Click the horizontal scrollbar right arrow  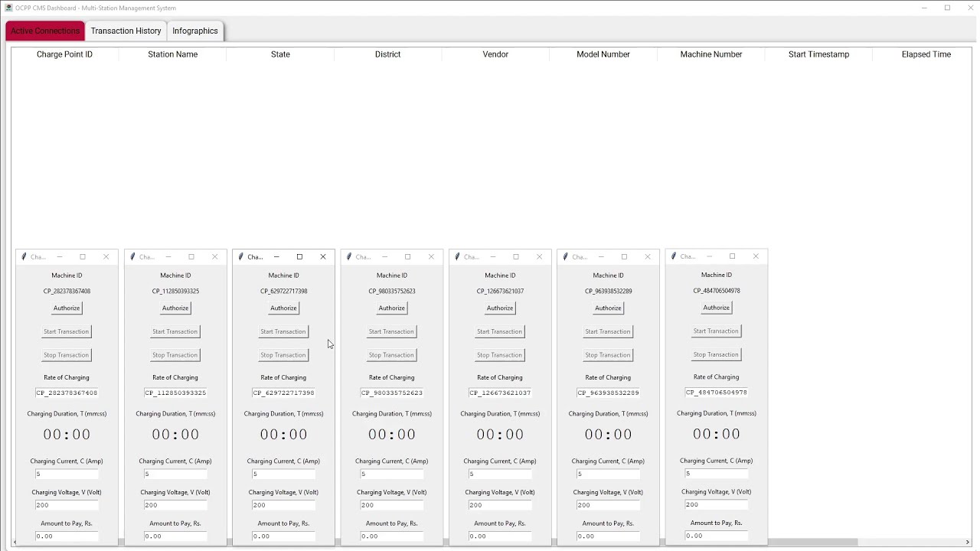click(x=968, y=543)
